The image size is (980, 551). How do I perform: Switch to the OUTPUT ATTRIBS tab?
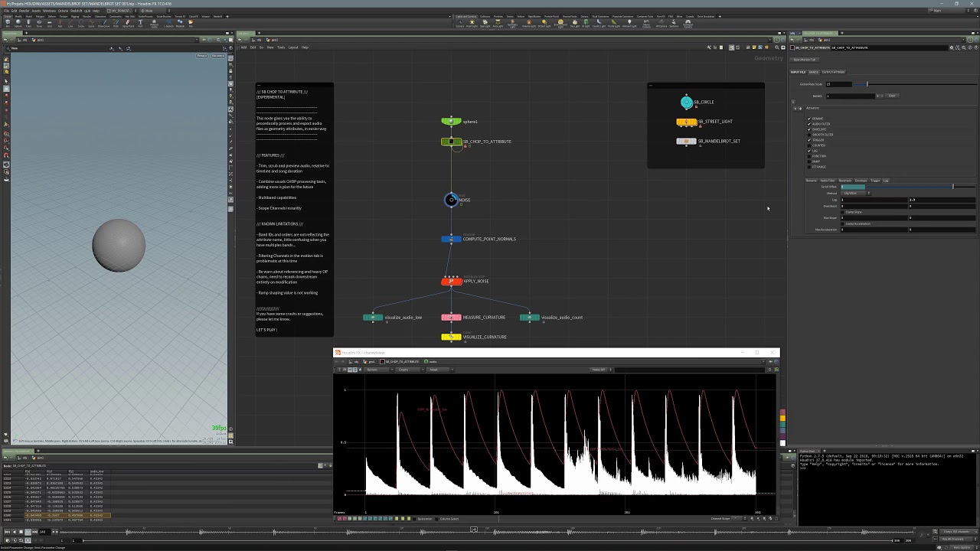833,72
